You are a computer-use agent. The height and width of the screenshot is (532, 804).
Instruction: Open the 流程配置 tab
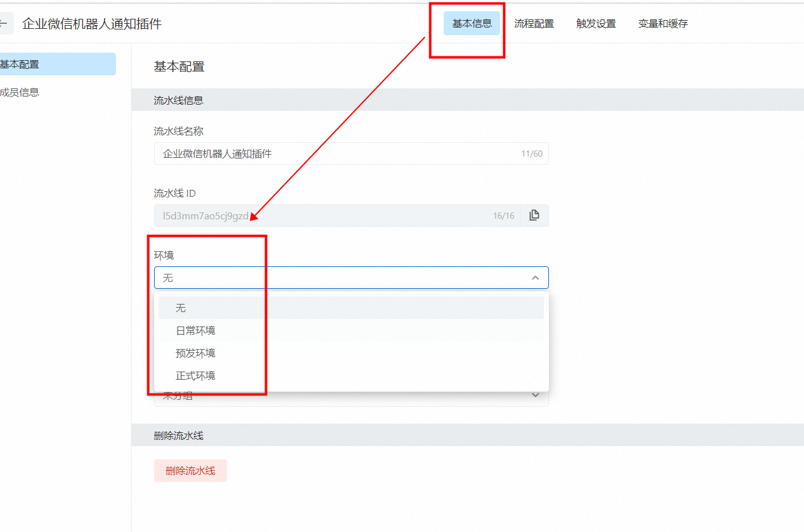pos(534,24)
